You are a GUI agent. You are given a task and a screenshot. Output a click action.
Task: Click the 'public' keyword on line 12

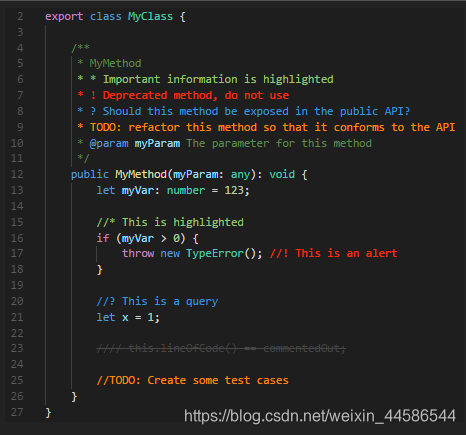coord(90,174)
